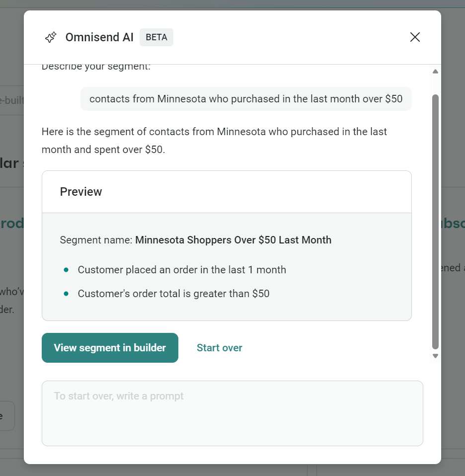
Task: Close the Omnisend AI dialog
Action: 415,37
